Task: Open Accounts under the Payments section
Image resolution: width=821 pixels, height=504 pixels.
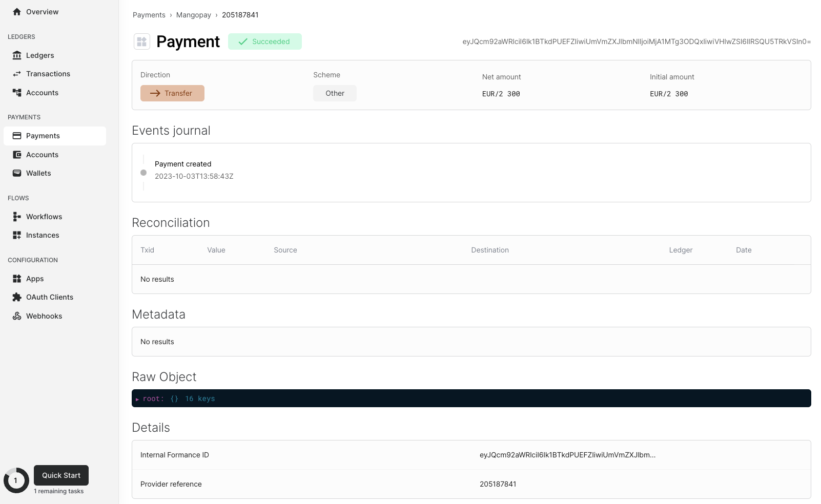Action: click(42, 155)
